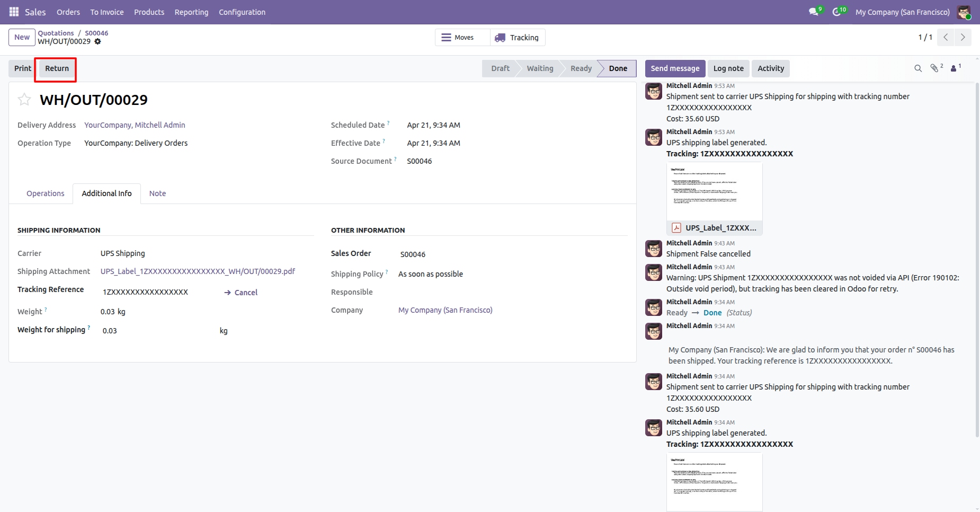This screenshot has width=980, height=512.
Task: Click the gear icon beside WH/OUT/00029
Action: 97,41
